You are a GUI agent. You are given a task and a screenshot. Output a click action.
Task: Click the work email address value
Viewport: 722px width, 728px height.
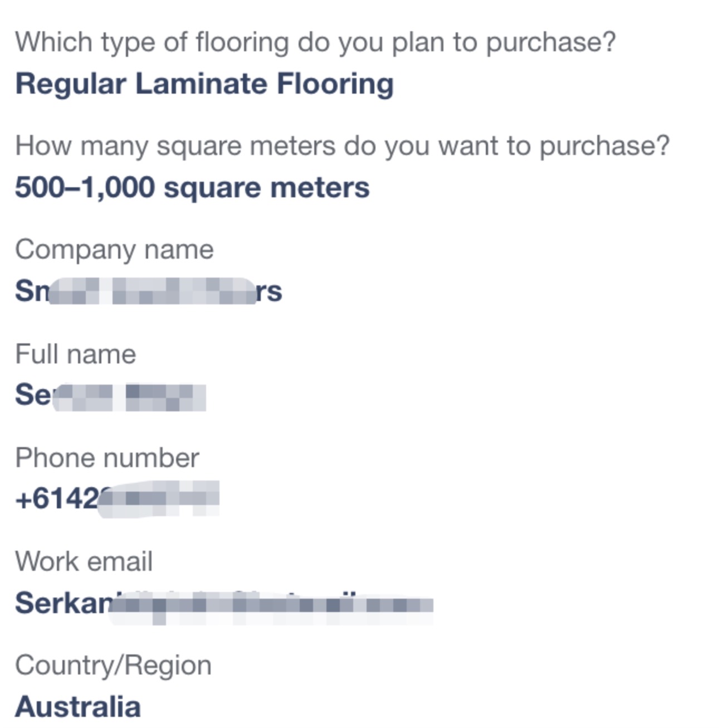(224, 604)
